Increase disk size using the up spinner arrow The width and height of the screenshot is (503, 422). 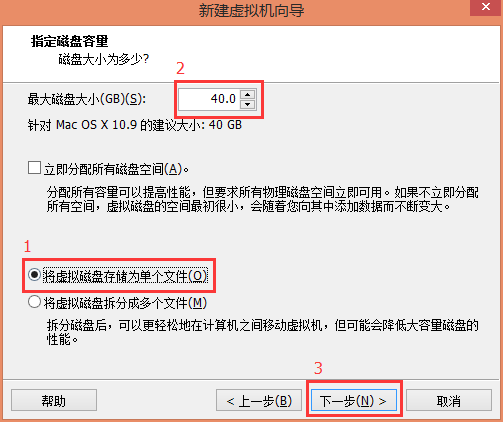pyautogui.click(x=247, y=94)
